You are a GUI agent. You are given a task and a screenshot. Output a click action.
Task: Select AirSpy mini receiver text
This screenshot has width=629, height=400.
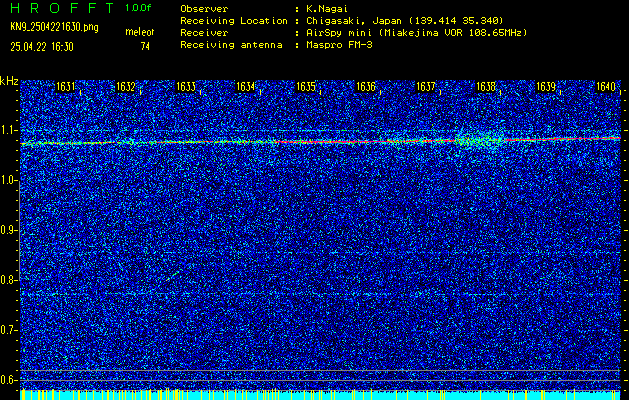point(417,33)
